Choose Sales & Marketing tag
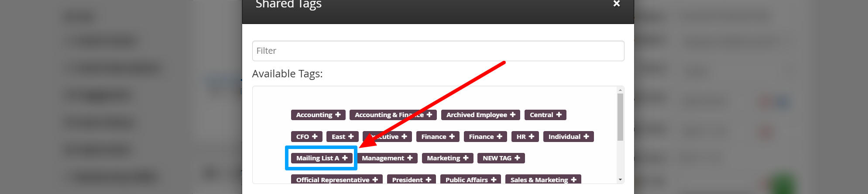Screen dimensions: 868x194 [x=543, y=180]
